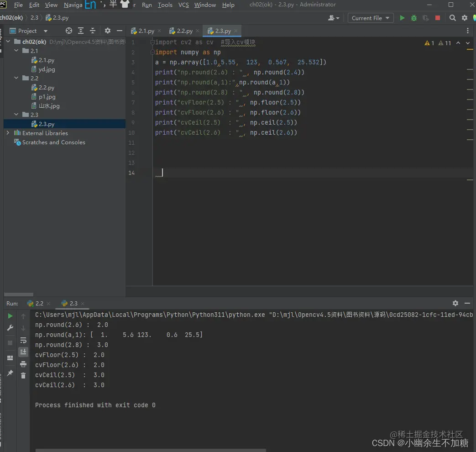Click the 2.3 folder breadcrumb
Viewport: 476px width, 452px height.
point(34,18)
